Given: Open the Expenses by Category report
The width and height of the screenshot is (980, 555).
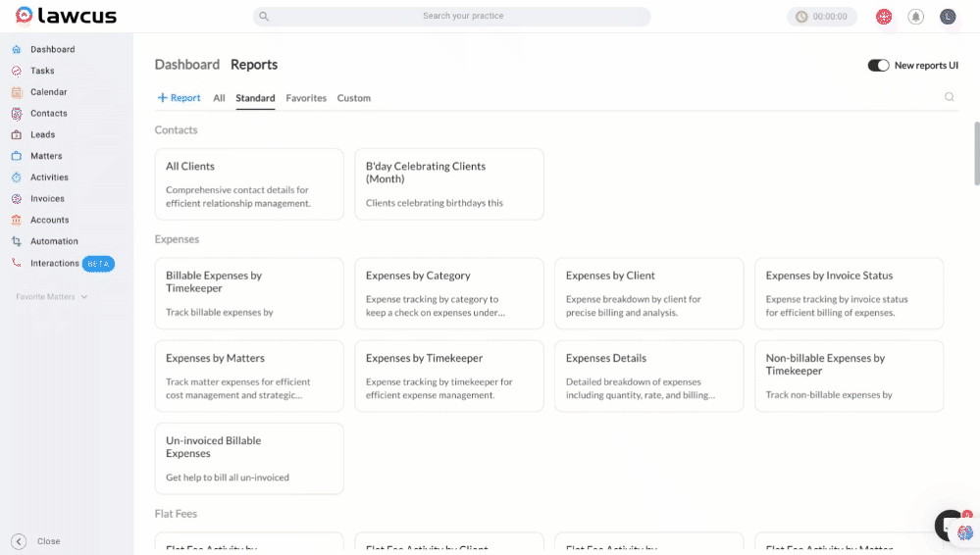Looking at the screenshot, I should [x=449, y=294].
